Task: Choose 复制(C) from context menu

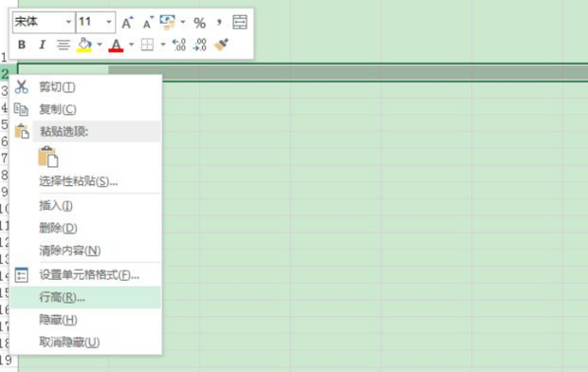Action: (86, 109)
